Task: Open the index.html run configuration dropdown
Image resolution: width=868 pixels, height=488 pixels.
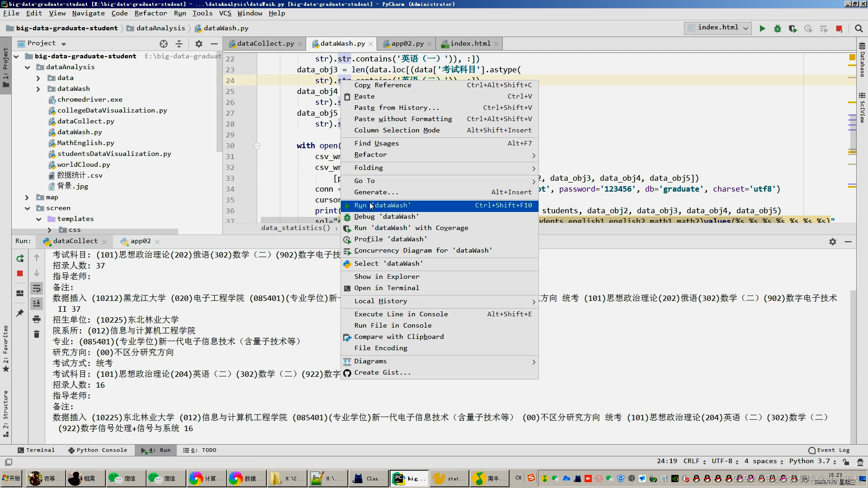Action: coord(718,28)
